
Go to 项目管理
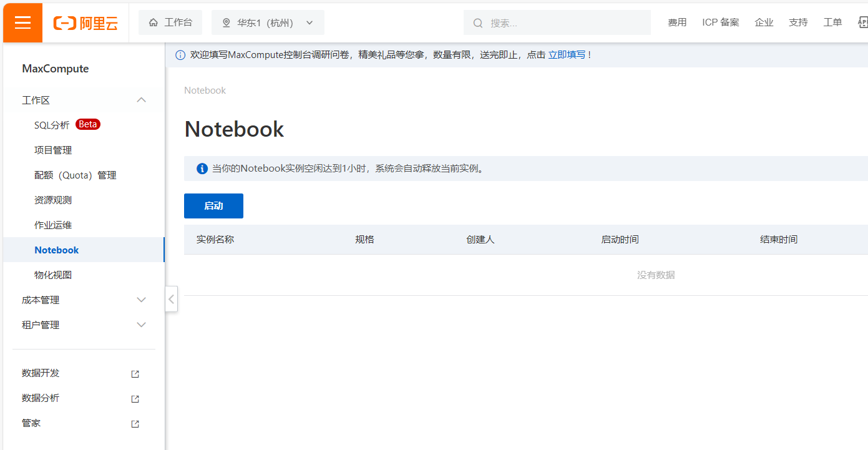tap(53, 150)
